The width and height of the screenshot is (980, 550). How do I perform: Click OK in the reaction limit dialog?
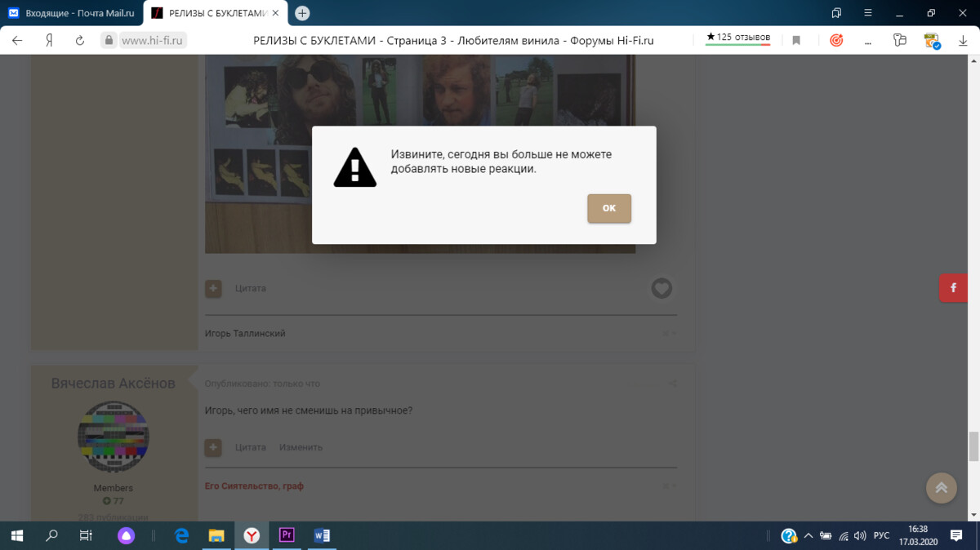point(608,208)
